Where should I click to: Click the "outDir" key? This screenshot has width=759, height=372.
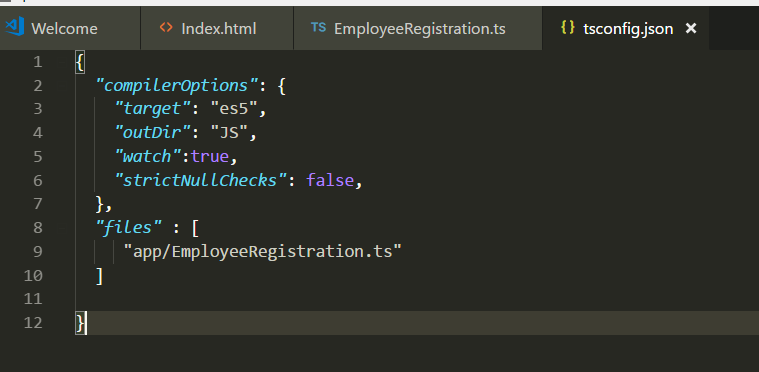(153, 133)
